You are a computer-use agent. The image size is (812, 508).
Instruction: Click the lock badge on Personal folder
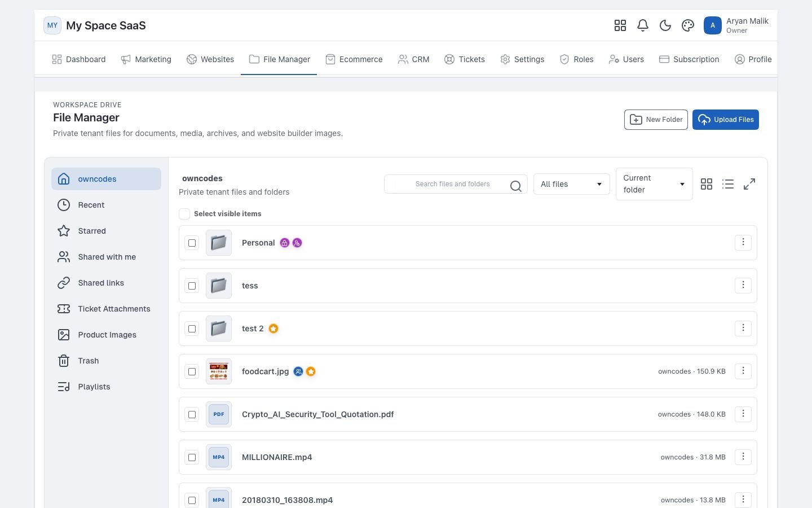285,243
